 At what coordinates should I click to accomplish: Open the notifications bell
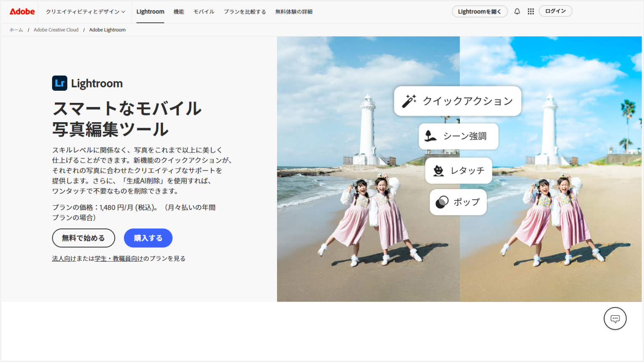point(517,11)
